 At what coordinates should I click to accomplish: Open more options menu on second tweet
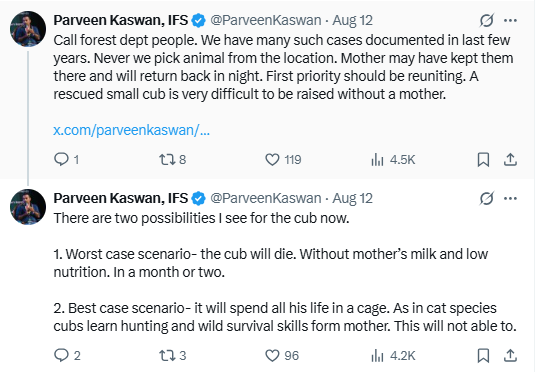click(x=510, y=198)
